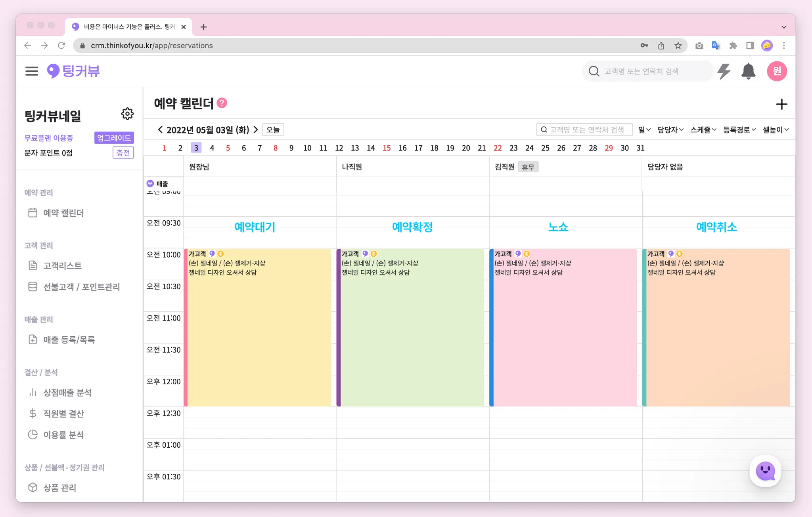Open 고객리스트 in the sidebar
This screenshot has width=812, height=517.
point(62,265)
